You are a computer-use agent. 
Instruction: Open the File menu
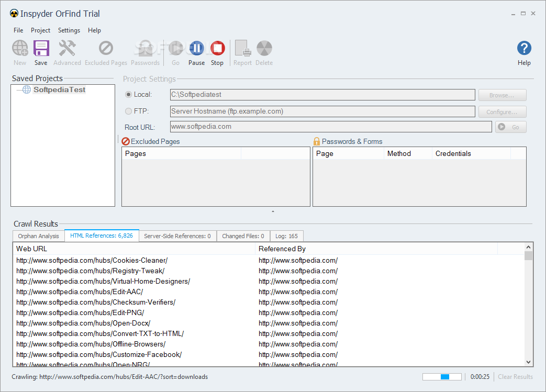tap(18, 30)
